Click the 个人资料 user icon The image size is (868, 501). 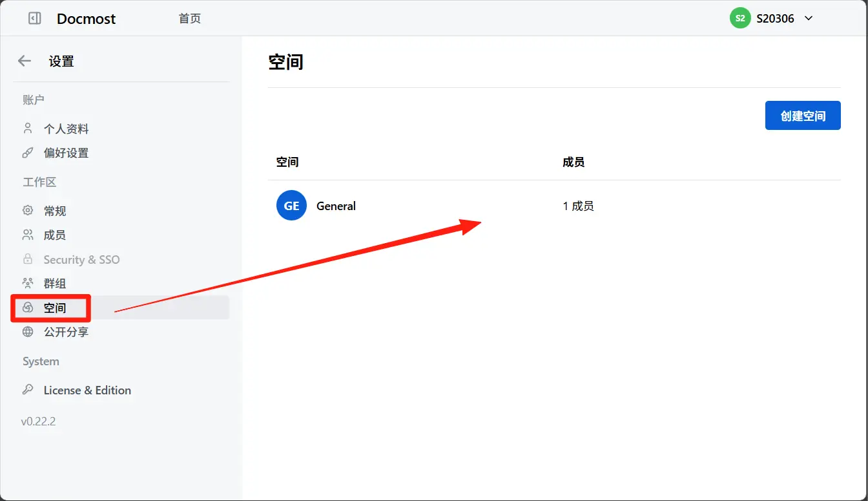(x=28, y=129)
